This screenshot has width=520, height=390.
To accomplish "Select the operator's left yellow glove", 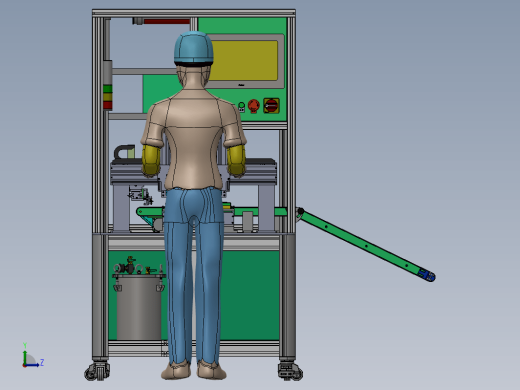I will click(151, 160).
